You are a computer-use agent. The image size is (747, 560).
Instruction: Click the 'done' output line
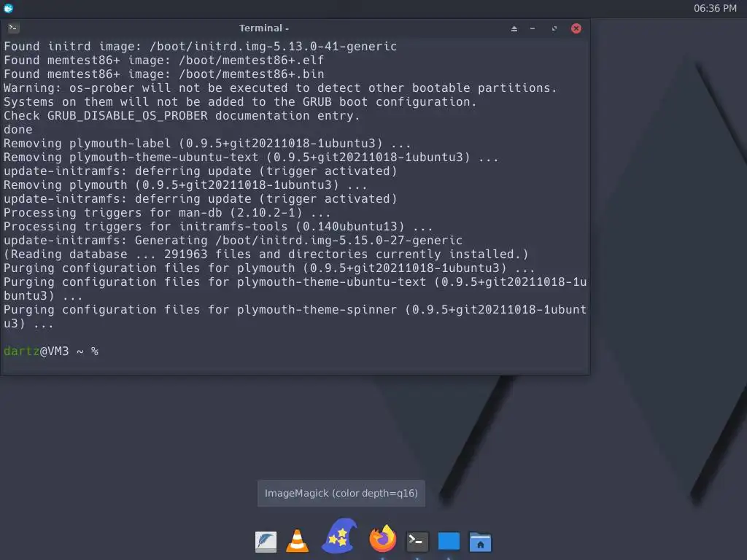(18, 130)
